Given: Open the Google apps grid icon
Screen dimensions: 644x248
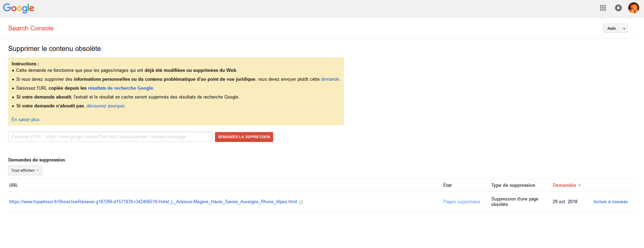Looking at the screenshot, I should (603, 8).
